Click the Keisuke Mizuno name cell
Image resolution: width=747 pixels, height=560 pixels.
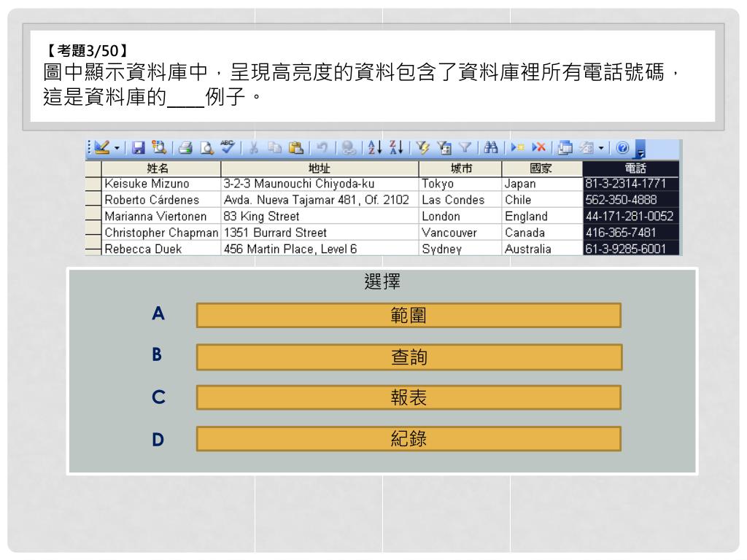161,184
